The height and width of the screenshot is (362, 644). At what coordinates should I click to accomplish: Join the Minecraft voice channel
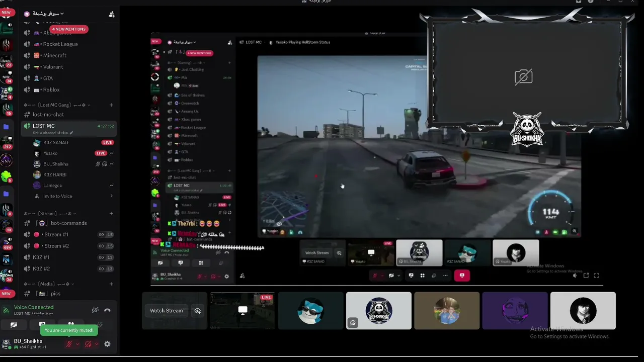pyautogui.click(x=69, y=55)
